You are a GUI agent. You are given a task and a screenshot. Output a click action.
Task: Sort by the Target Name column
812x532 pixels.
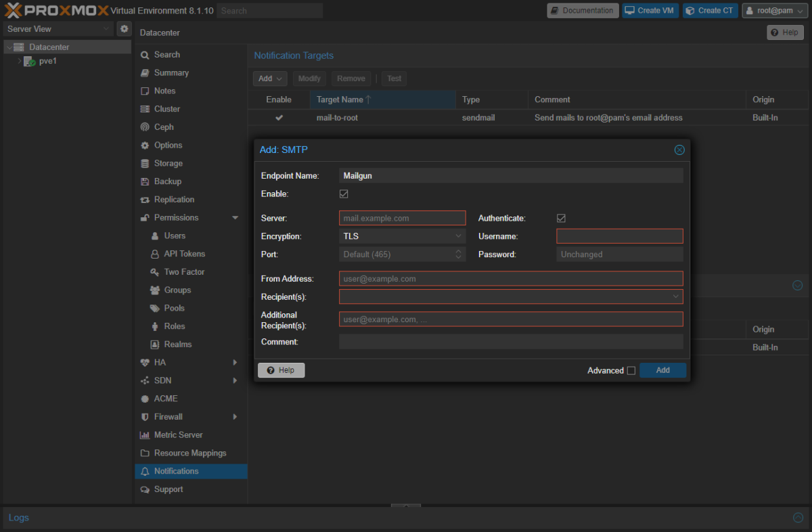(382, 99)
